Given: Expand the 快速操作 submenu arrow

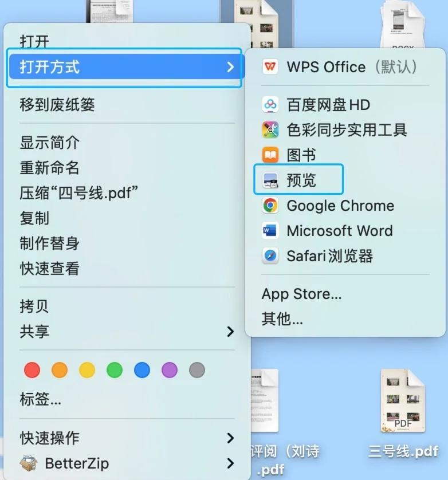Looking at the screenshot, I should pyautogui.click(x=230, y=438).
